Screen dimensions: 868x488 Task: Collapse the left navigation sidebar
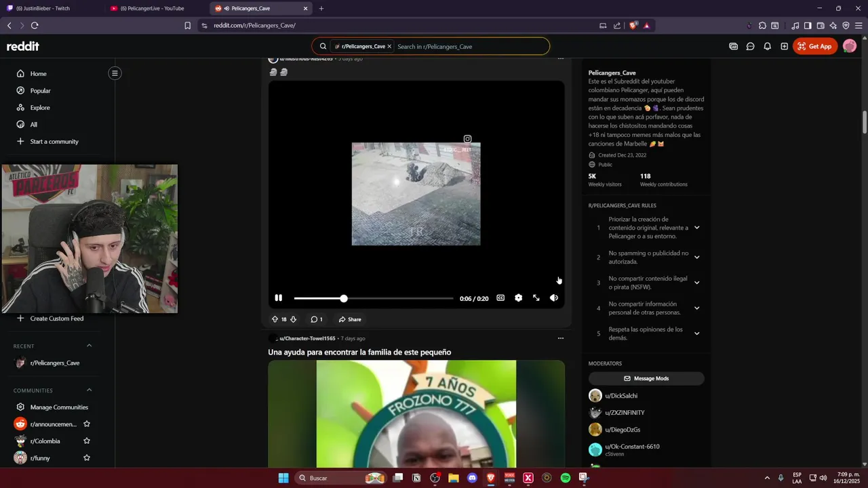click(x=115, y=73)
